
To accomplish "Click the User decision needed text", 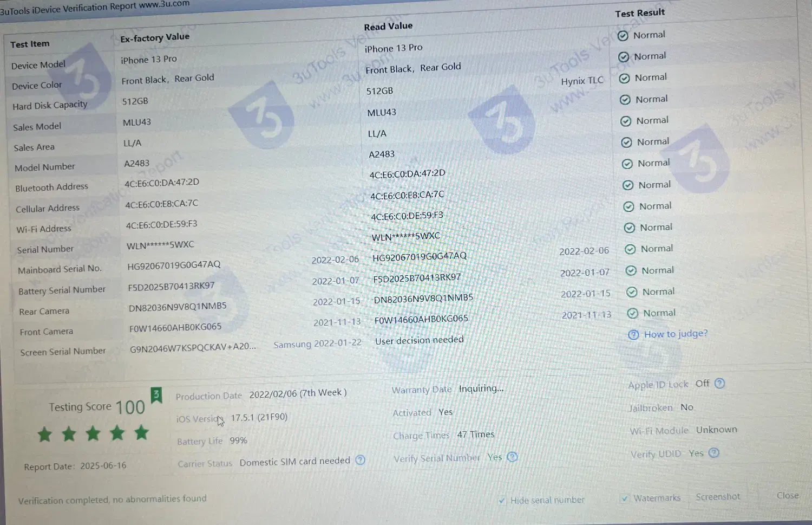I will (420, 340).
